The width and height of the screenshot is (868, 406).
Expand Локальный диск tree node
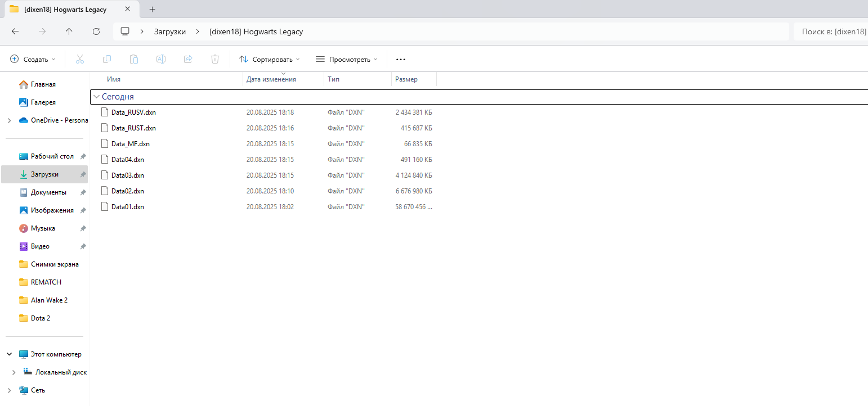pos(14,372)
